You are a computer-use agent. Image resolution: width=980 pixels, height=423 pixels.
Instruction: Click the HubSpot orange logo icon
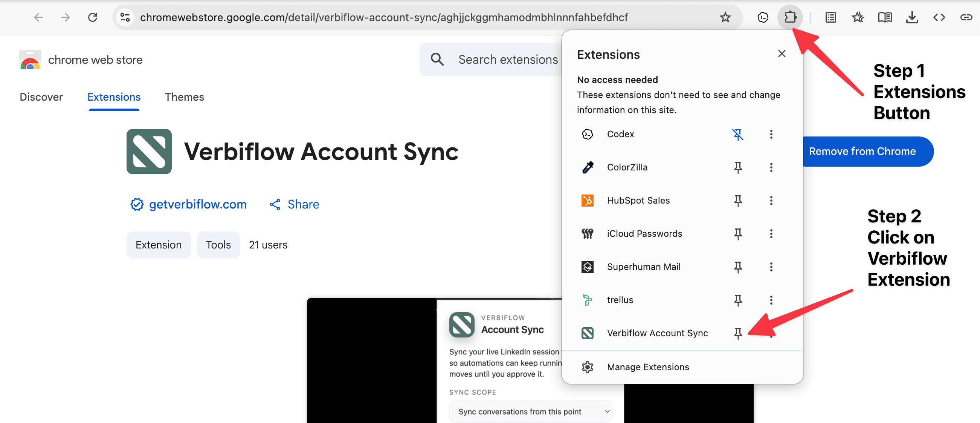[588, 200]
